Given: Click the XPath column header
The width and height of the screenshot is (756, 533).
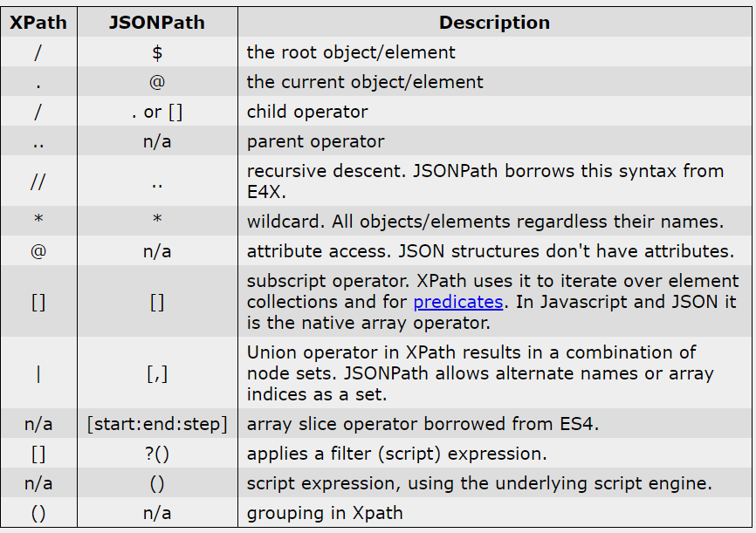Looking at the screenshot, I should [38, 23].
